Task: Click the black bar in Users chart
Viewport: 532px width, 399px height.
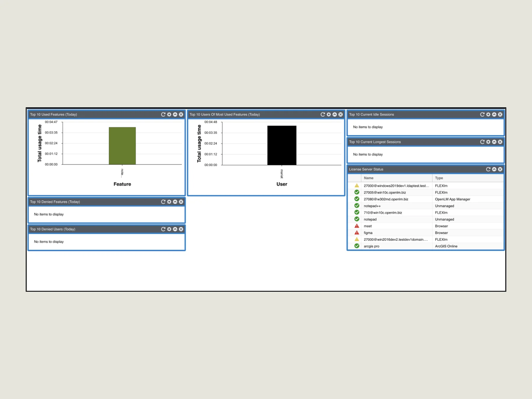Action: coord(282,145)
